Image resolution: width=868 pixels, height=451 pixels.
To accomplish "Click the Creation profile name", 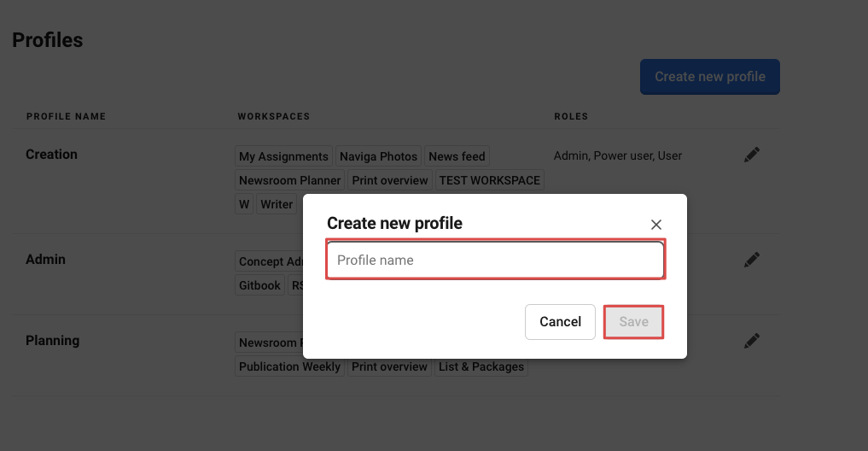I will [x=51, y=154].
